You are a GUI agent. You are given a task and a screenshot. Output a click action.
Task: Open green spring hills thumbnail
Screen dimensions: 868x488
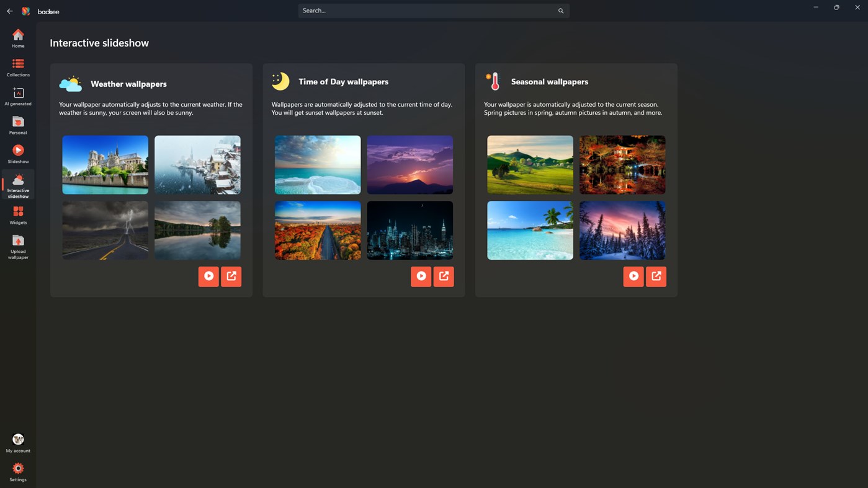(x=530, y=165)
